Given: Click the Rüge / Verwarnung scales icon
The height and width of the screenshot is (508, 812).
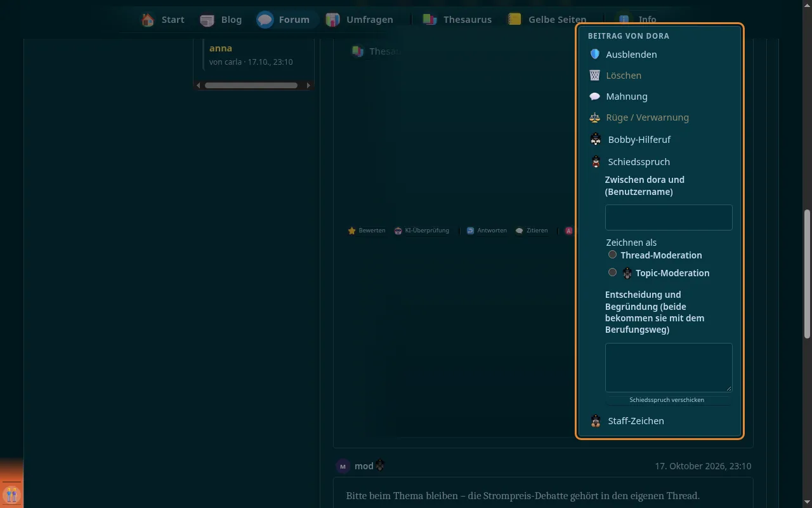Looking at the screenshot, I should click(594, 117).
